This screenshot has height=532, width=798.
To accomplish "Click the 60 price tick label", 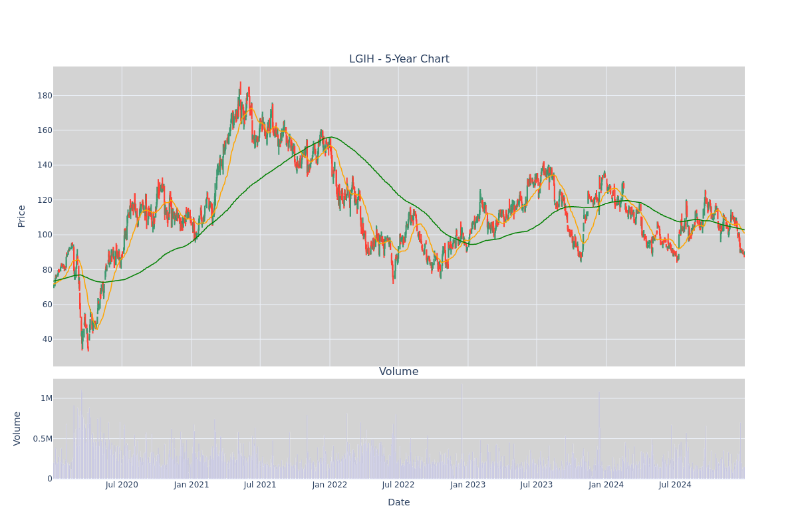I will point(47,305).
